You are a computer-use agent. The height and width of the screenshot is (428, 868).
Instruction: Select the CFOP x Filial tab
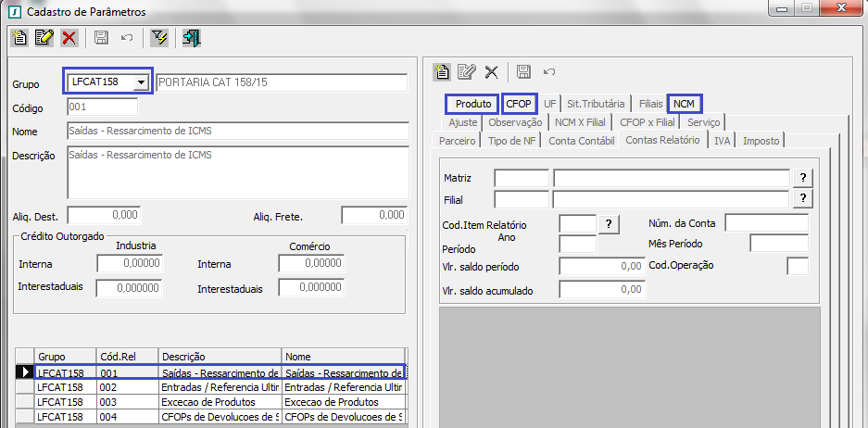648,122
